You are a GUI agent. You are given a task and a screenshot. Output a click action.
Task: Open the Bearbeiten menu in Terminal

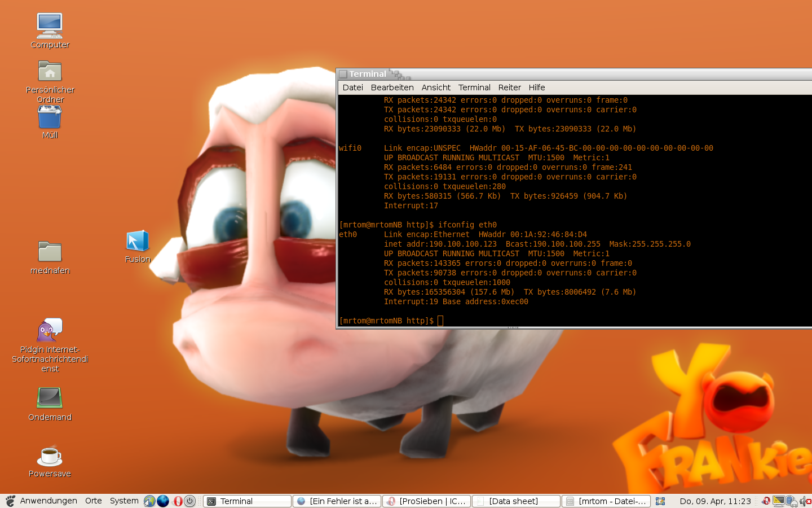coord(392,87)
